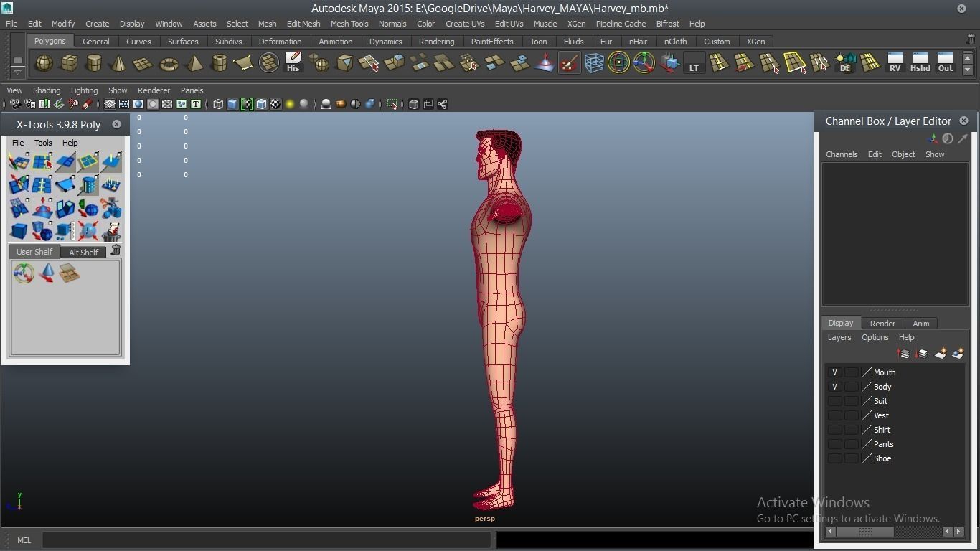The height and width of the screenshot is (551, 980).
Task: Click the select camera panel icon
Action: (x=15, y=104)
